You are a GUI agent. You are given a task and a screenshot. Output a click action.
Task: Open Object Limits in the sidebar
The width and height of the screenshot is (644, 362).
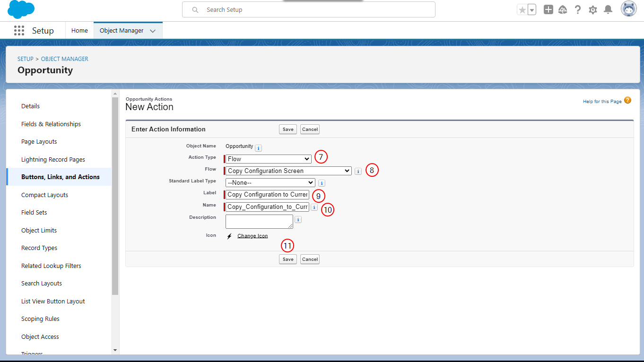point(39,230)
